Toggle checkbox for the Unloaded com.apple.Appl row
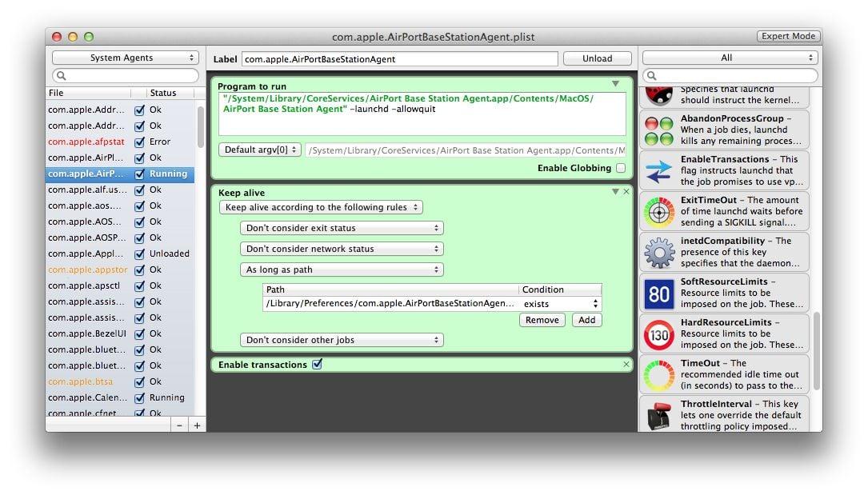The width and height of the screenshot is (868, 495). [x=139, y=253]
